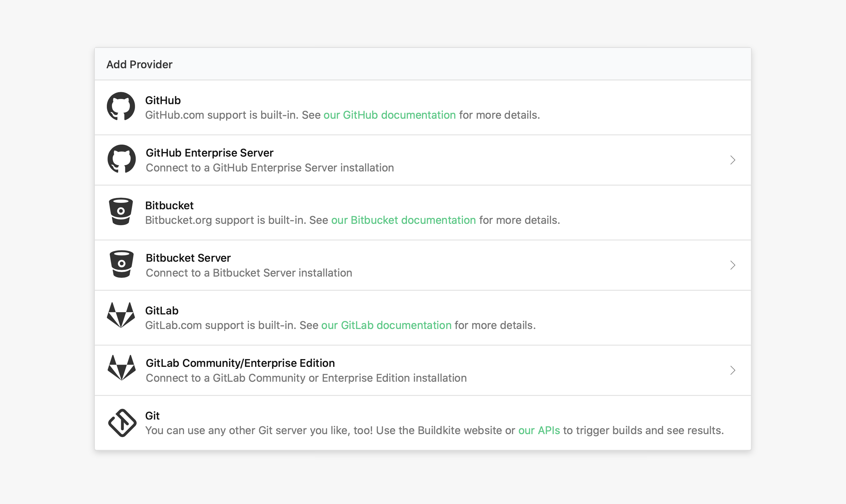Click the "Add Provider" panel heading
Image resolution: width=846 pixels, height=504 pixels.
(x=139, y=64)
